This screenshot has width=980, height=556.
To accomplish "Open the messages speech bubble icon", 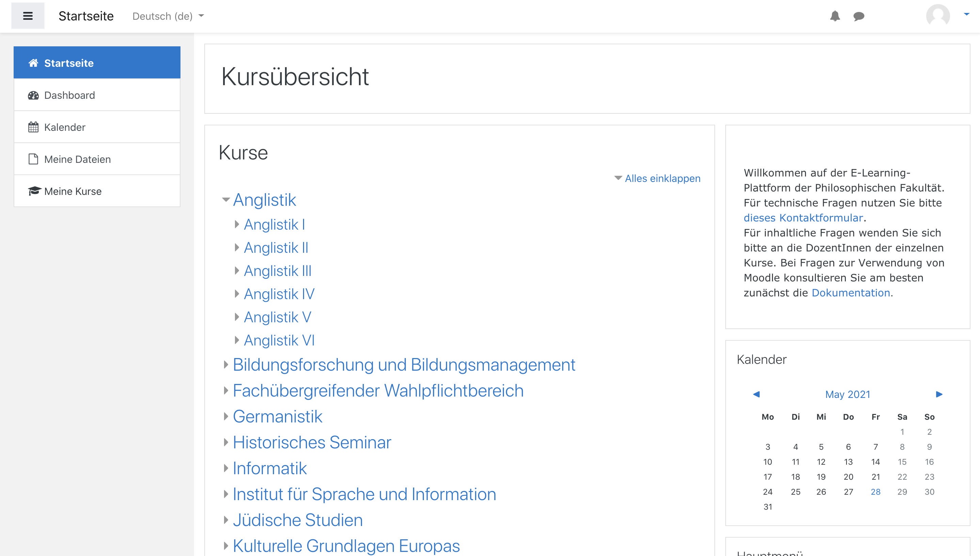I will (x=859, y=16).
